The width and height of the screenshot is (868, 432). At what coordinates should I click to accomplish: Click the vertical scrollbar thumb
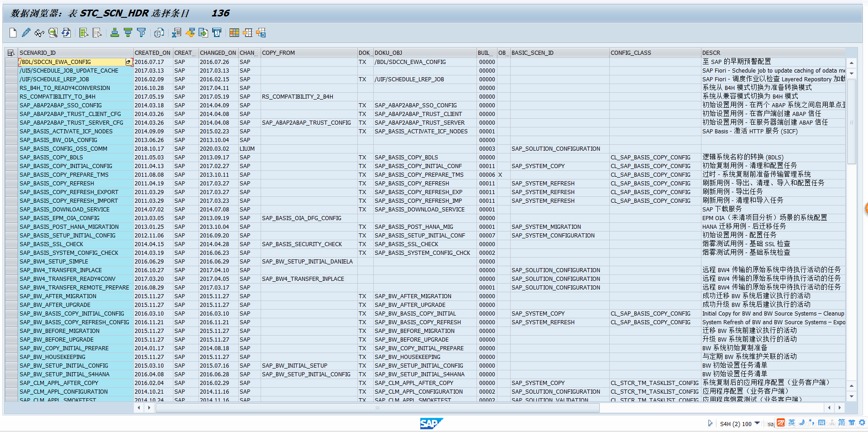click(x=852, y=121)
